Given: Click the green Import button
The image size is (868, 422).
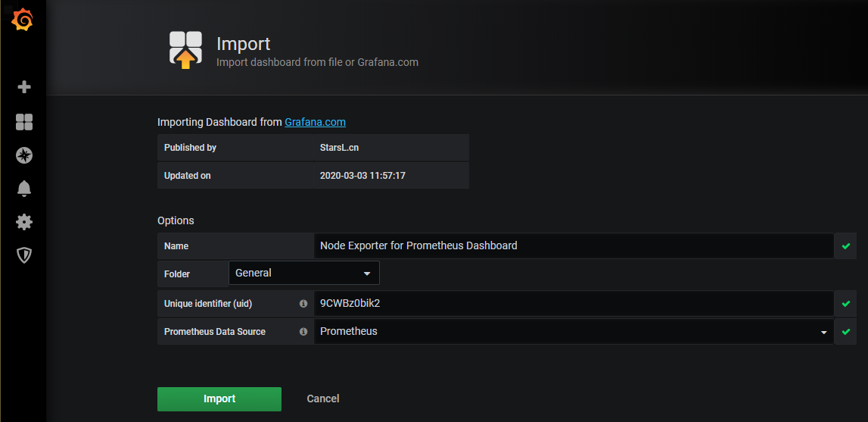Looking at the screenshot, I should pos(219,399).
